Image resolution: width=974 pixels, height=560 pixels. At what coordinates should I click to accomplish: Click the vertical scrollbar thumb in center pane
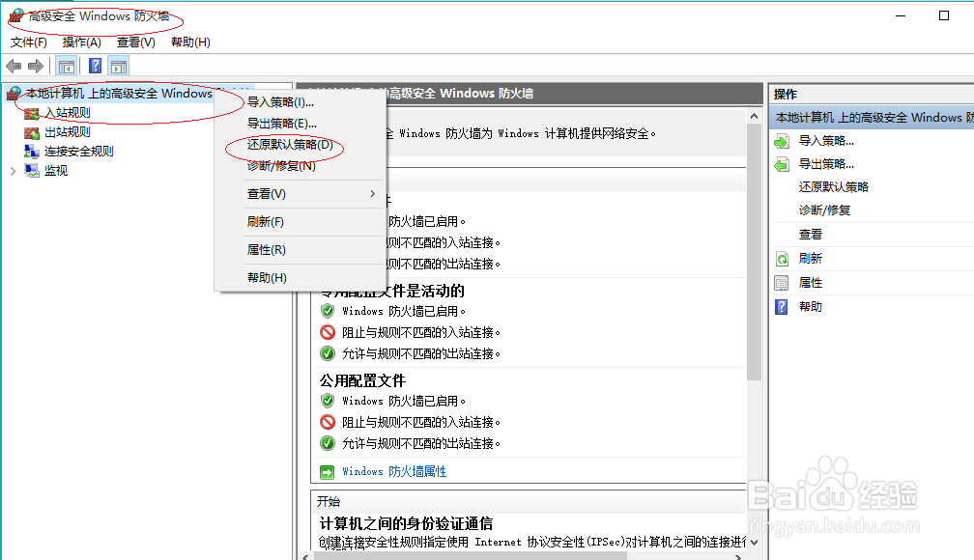[754, 251]
